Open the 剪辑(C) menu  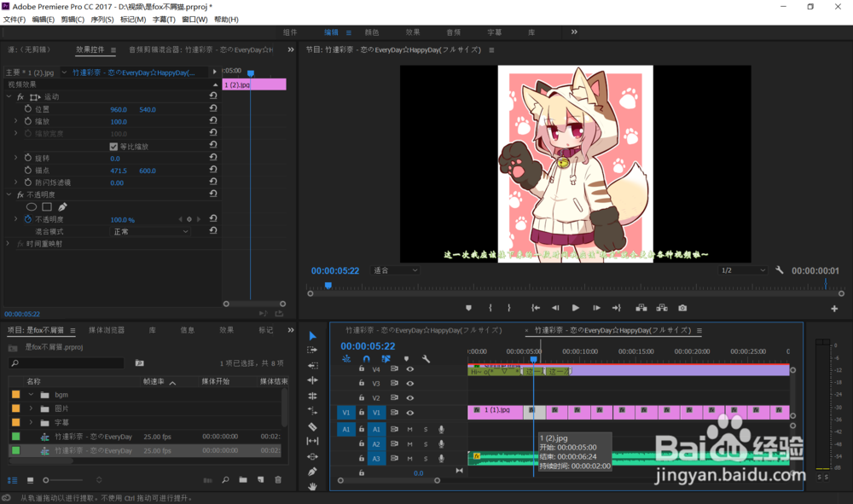point(73,20)
